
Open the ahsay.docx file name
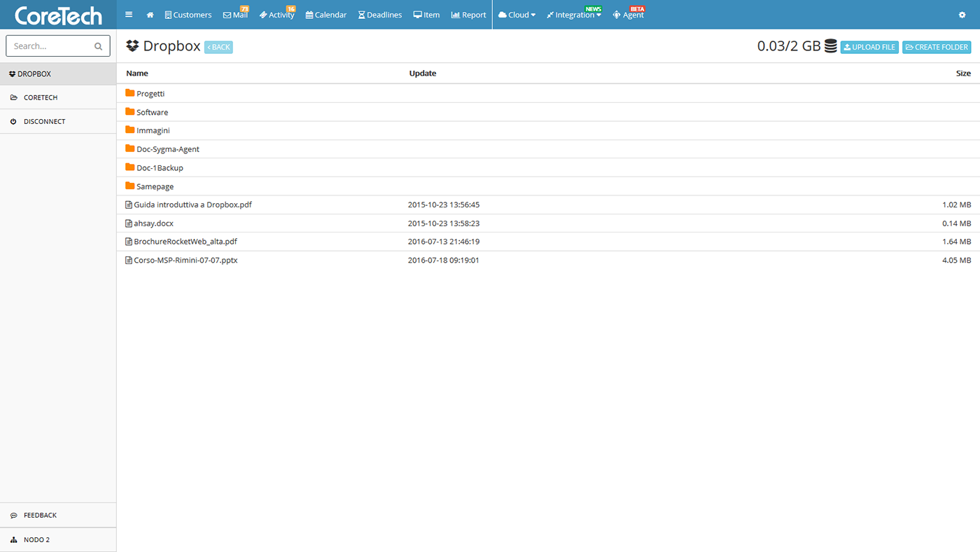(153, 223)
